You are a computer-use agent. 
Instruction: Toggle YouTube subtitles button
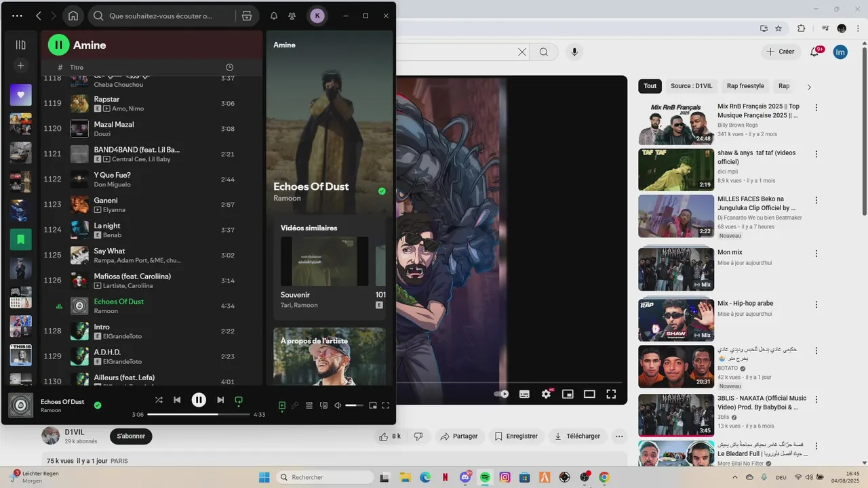tap(524, 394)
